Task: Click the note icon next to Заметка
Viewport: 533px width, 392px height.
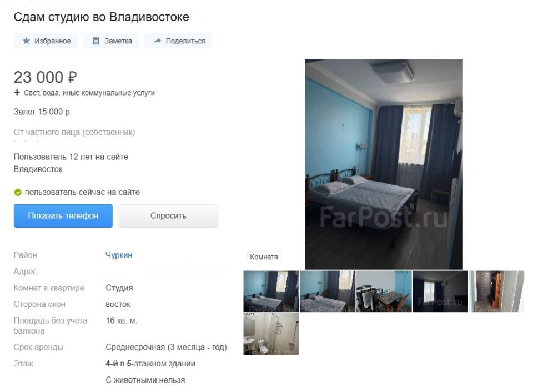Action: [96, 41]
